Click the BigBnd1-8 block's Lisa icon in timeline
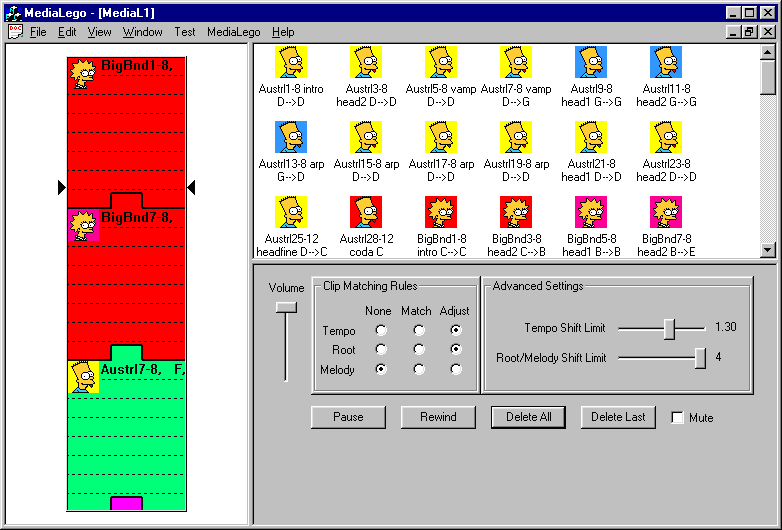Screen dimensions: 782x530 (83, 74)
